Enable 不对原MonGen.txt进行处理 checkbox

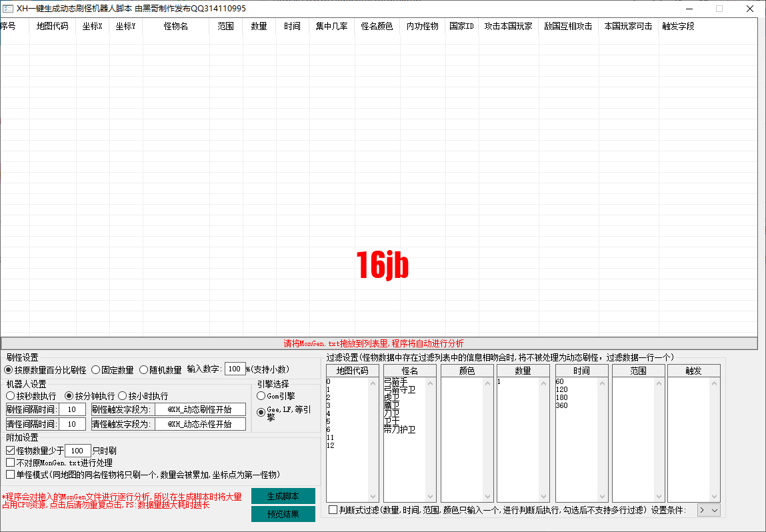[11, 463]
